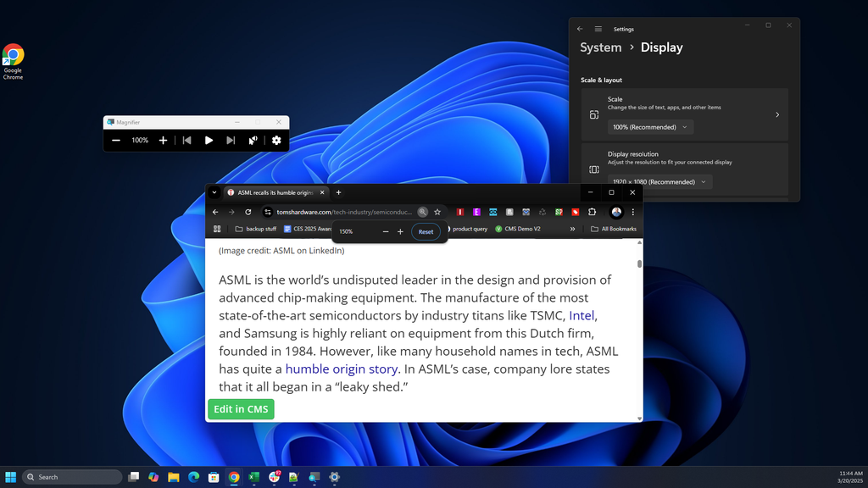Click the SP extension icon in Chrome toolbar

coord(558,213)
